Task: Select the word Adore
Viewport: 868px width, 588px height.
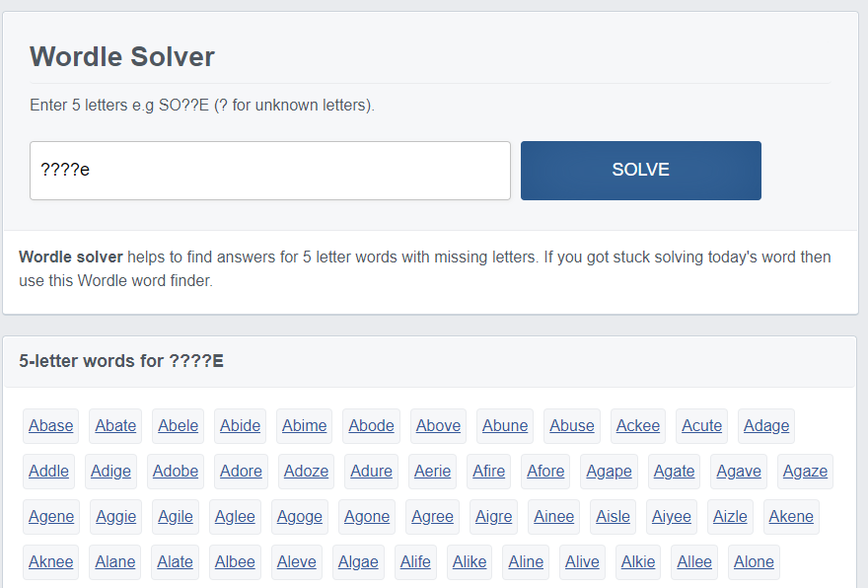Action: (x=241, y=471)
